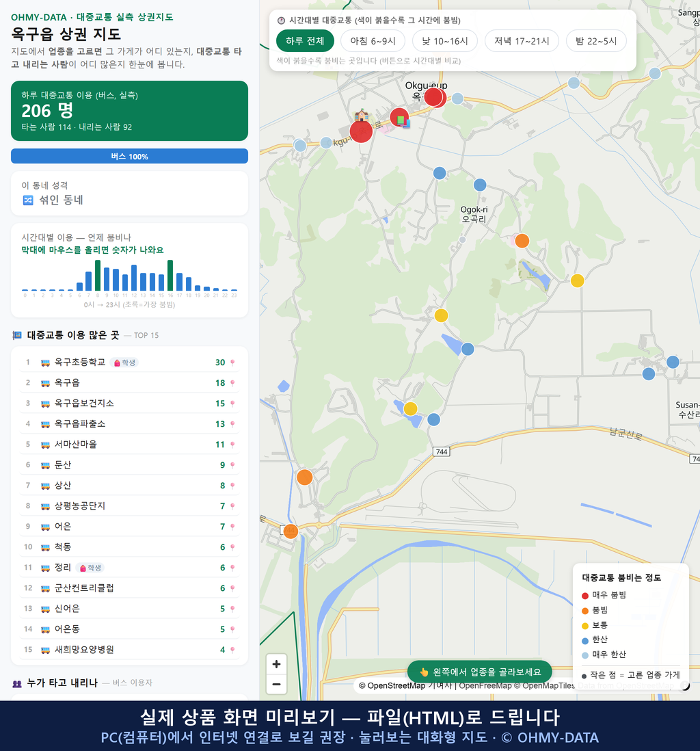The height and width of the screenshot is (751, 700).
Task: Click the pin icon beside 옥구읍파출소
Action: [x=232, y=424]
